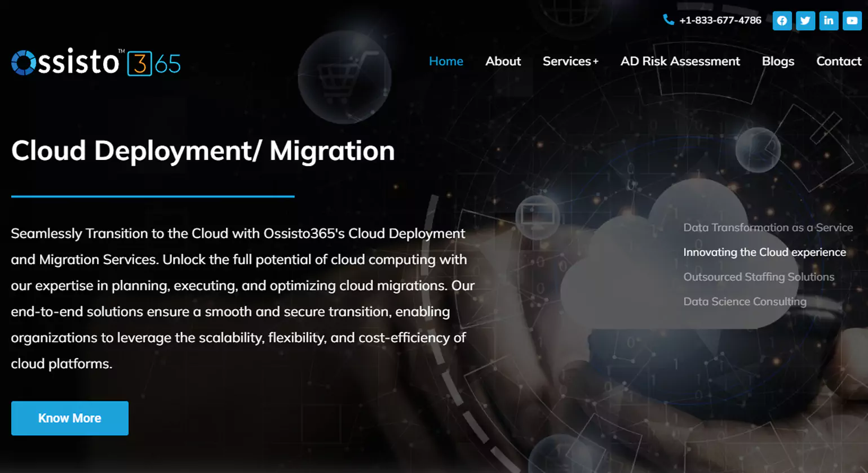This screenshot has height=473, width=868.
Task: Open the About page
Action: [503, 61]
